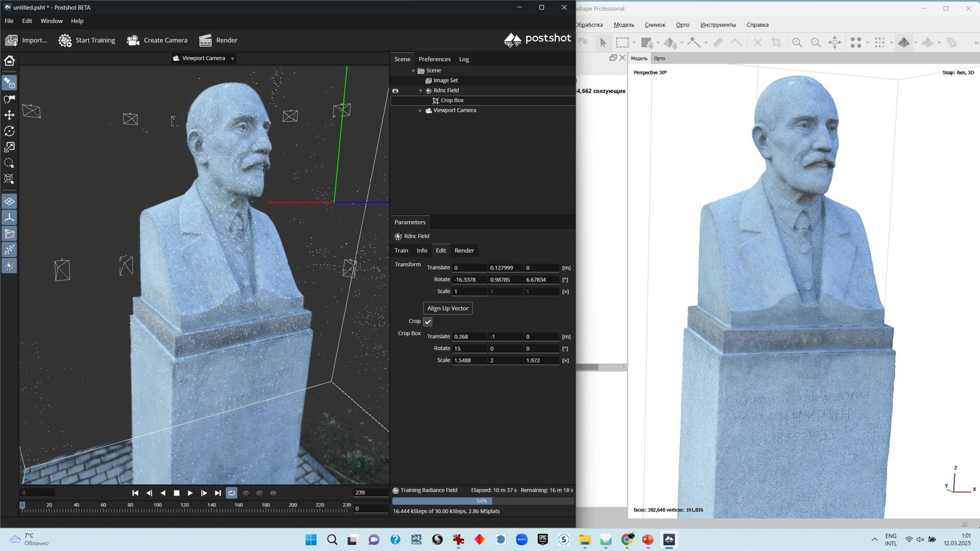Select the Move tool in left sidebar
Image resolution: width=980 pixels, height=551 pixels.
[9, 115]
